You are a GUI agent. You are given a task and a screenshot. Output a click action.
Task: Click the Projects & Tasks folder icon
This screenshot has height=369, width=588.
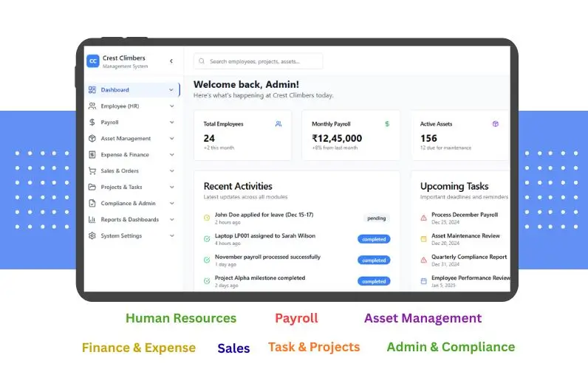(92, 187)
